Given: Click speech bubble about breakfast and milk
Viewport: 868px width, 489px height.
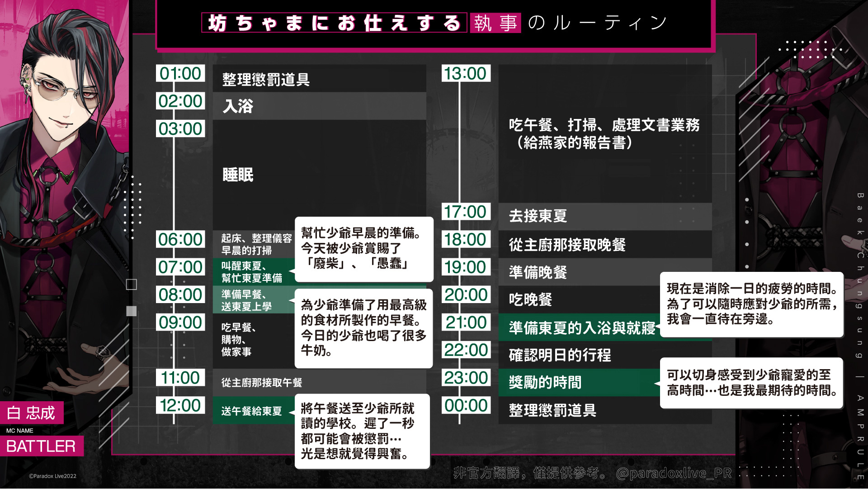Looking at the screenshot, I should (x=364, y=328).
